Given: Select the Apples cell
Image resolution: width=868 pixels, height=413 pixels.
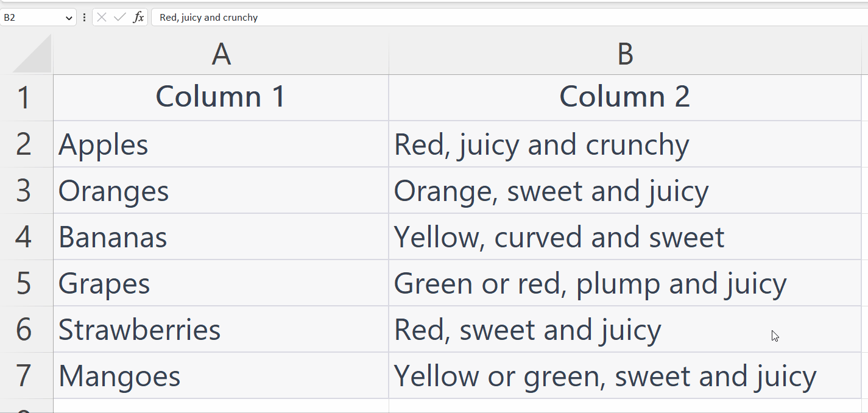Looking at the screenshot, I should click(x=221, y=144).
